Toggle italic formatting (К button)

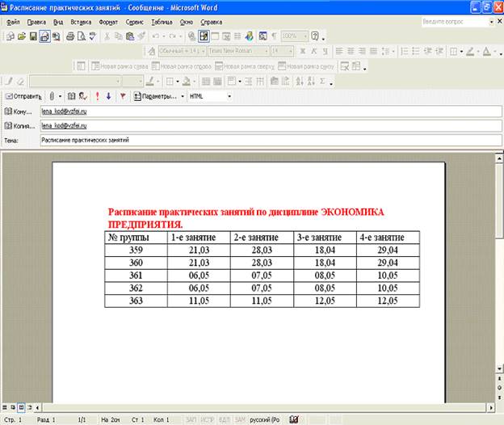point(313,51)
